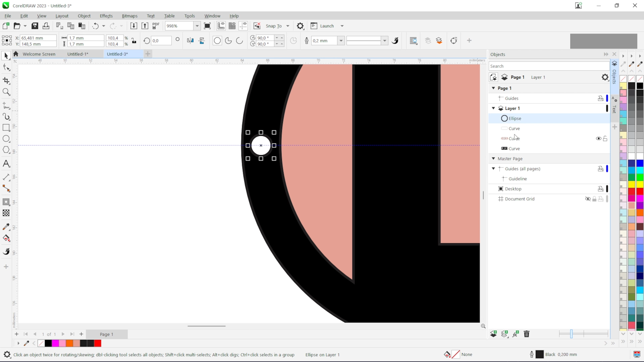Image resolution: width=644 pixels, height=362 pixels.
Task: Toggle Document Grid lock icon
Action: pyautogui.click(x=594, y=199)
